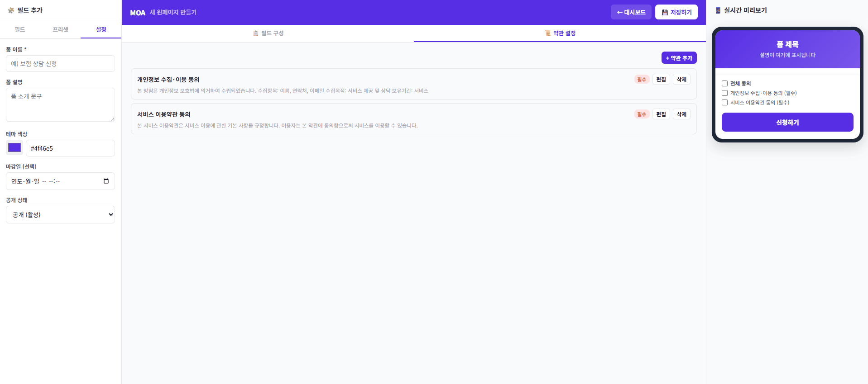This screenshot has height=384, width=868.
Task: Switch to the 필드 구성 tab
Action: click(x=268, y=33)
